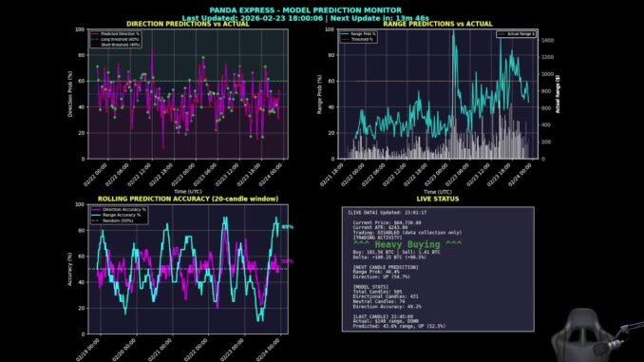Image resolution: width=644 pixels, height=362 pixels.
Task: Click the Actual Range ($) right axis label
Action: click(x=558, y=94)
